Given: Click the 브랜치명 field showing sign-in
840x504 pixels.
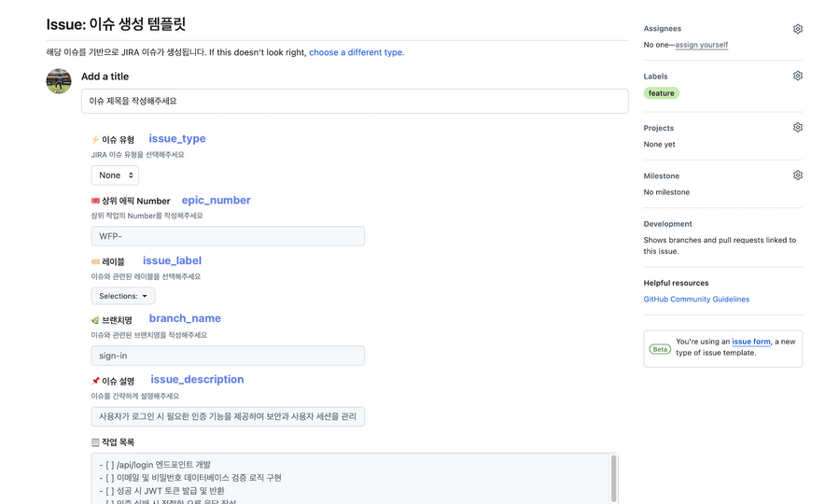Looking at the screenshot, I should (x=228, y=356).
